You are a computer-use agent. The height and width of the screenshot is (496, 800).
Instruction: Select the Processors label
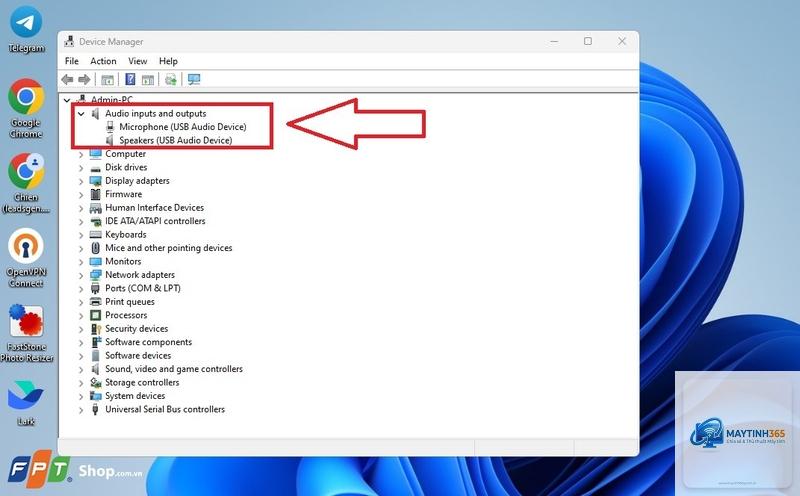tap(126, 315)
